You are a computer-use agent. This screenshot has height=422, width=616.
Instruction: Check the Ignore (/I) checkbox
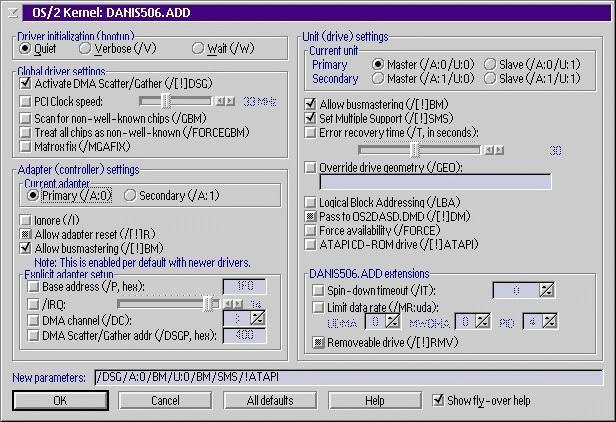click(x=26, y=220)
